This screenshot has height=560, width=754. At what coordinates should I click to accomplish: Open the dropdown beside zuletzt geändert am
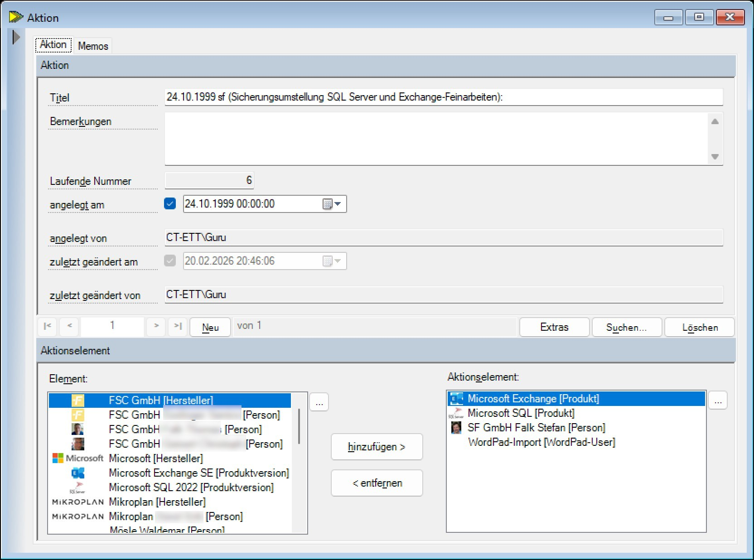pyautogui.click(x=339, y=261)
